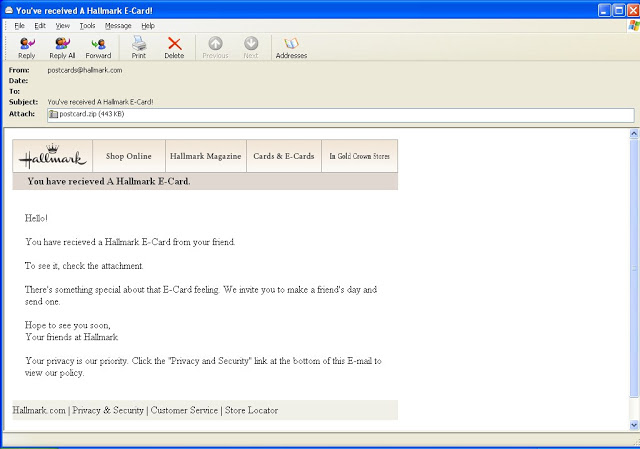Click the scrollbar up arrow
Image resolution: width=640 pixels, height=449 pixels.
coord(634,133)
